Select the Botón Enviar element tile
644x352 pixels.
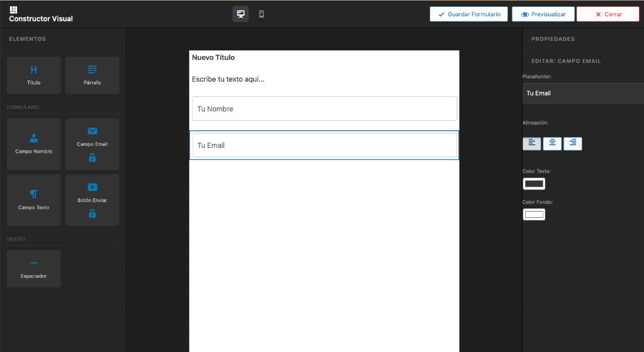[92, 200]
